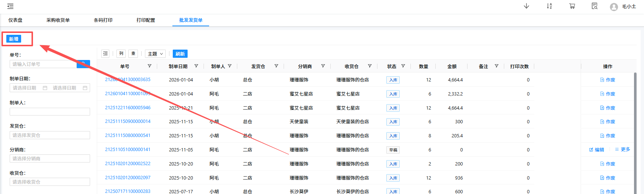Filter the 备注 column

(x=496, y=66)
